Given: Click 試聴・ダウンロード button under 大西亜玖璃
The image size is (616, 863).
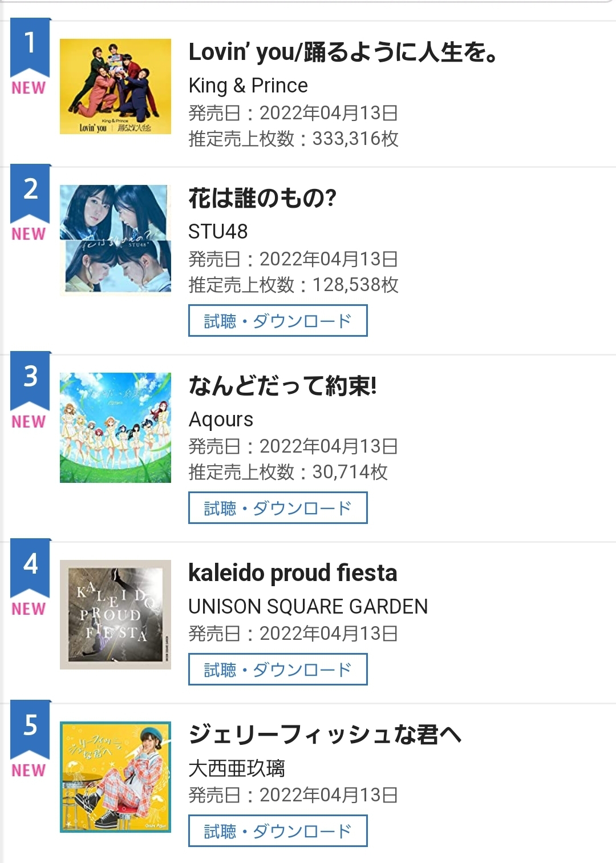Looking at the screenshot, I should 278,831.
